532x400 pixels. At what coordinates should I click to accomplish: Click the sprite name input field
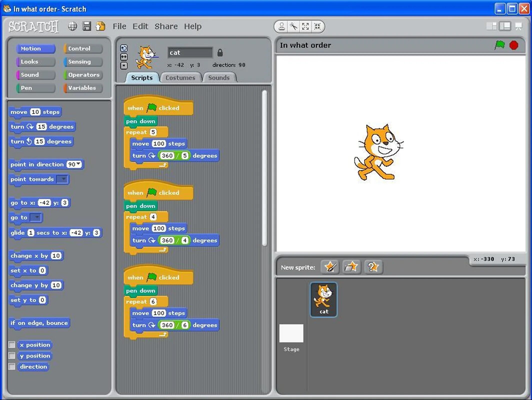pos(189,53)
